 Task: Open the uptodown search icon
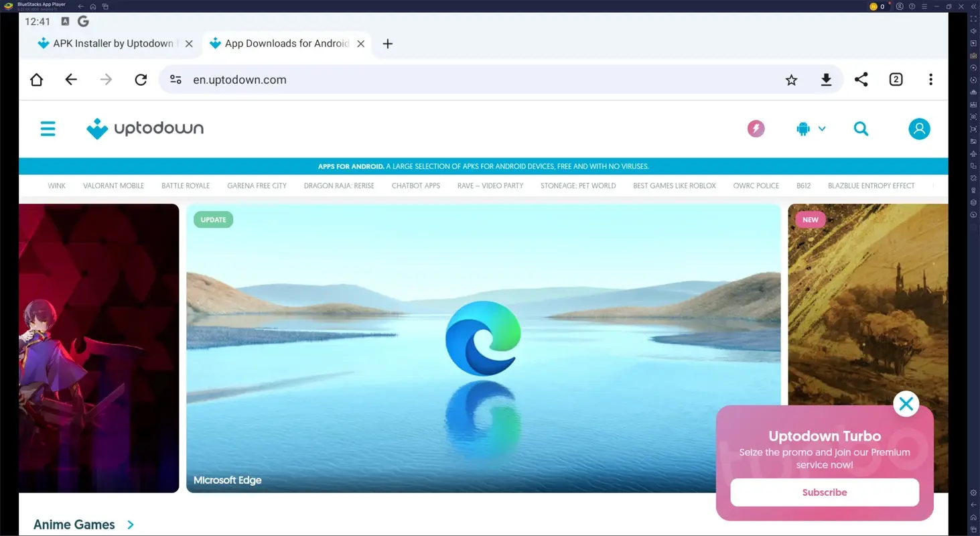tap(861, 129)
